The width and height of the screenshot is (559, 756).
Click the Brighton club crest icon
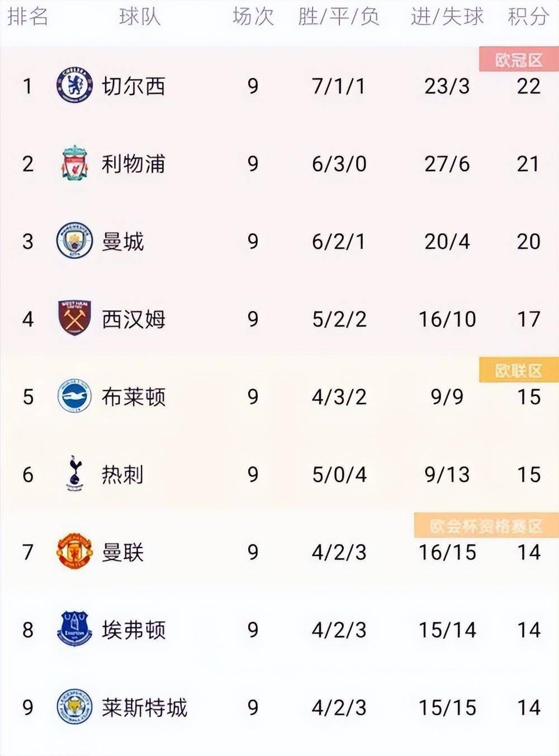(x=74, y=396)
